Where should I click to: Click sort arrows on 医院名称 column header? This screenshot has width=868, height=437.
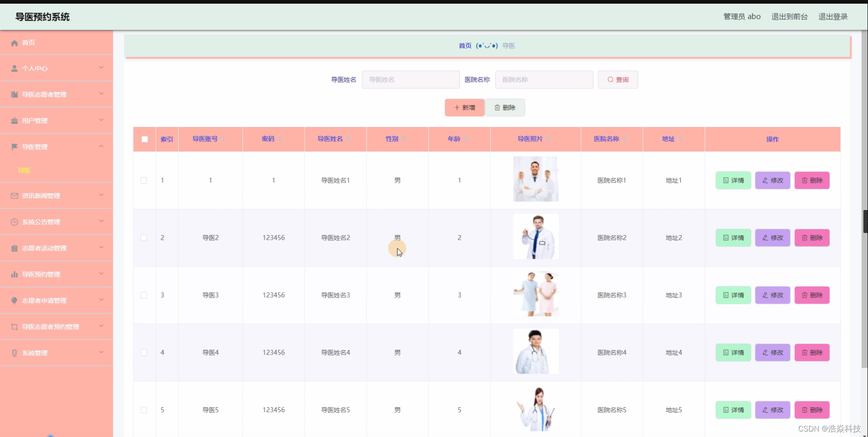625,139
